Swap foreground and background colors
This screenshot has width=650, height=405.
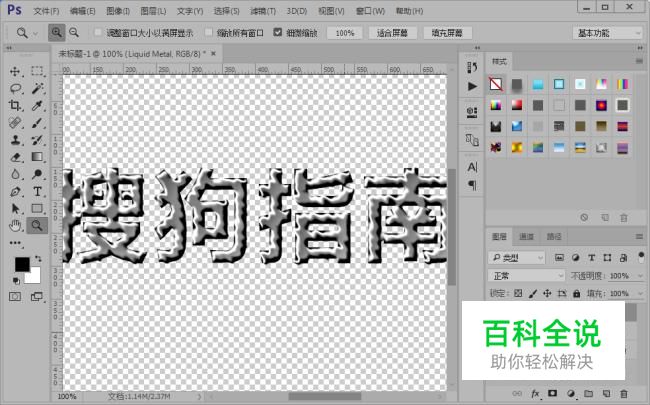pos(38,259)
